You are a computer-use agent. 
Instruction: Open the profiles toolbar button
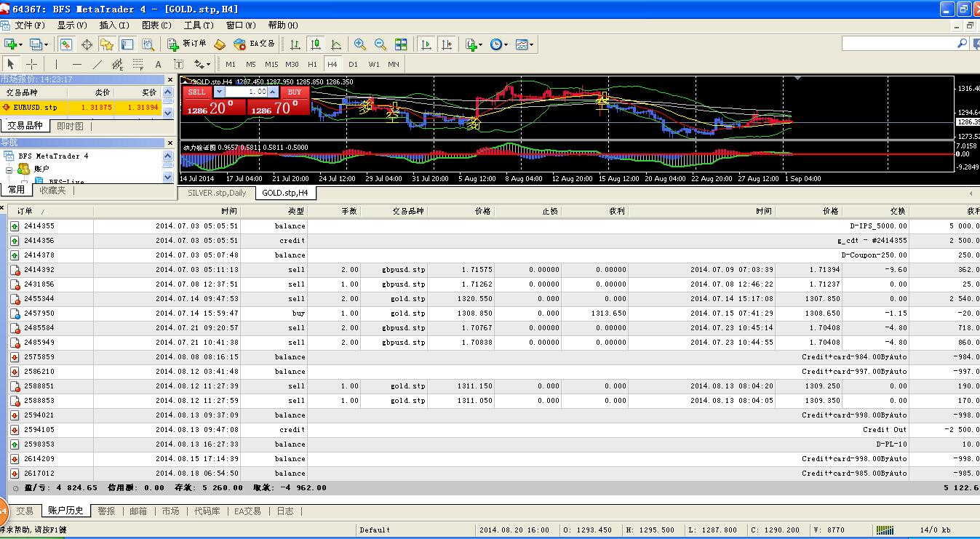39,44
